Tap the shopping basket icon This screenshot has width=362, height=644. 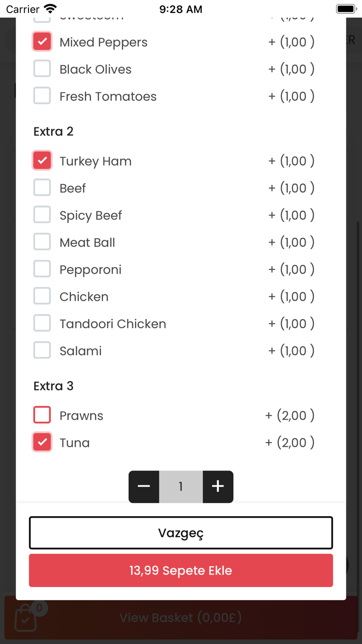25,619
